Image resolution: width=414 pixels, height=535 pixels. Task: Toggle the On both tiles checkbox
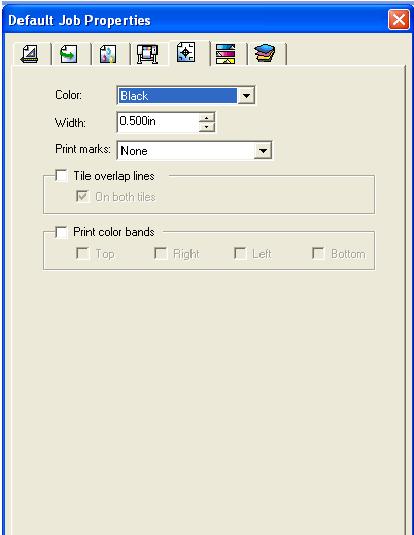pyautogui.click(x=82, y=197)
